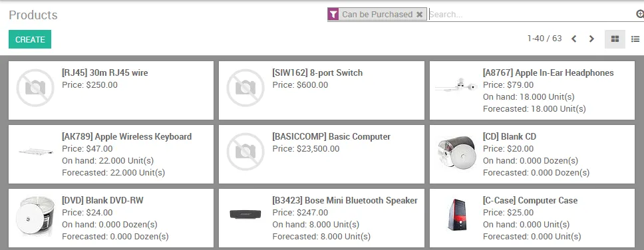This screenshot has height=250, width=644.
Task: Create a new product
Action: 30,39
